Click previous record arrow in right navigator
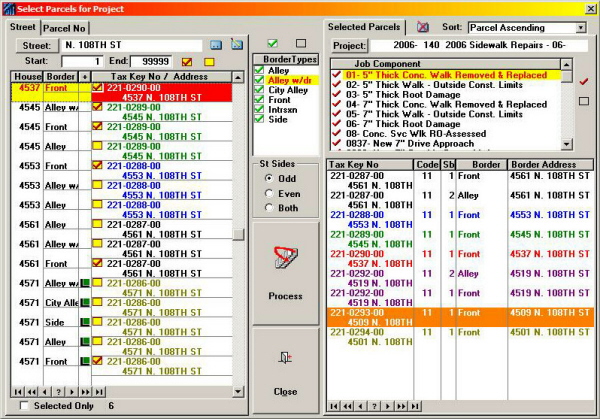This screenshot has height=419, width=600. click(361, 406)
